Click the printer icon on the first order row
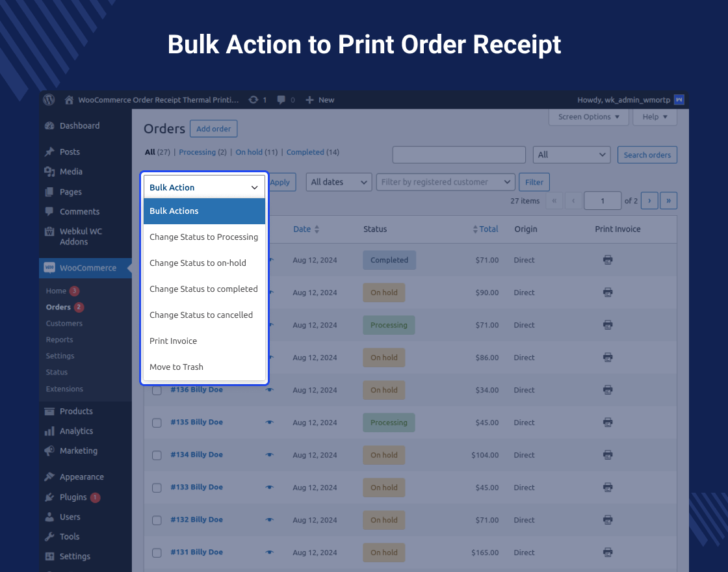The image size is (728, 572). 607,259
